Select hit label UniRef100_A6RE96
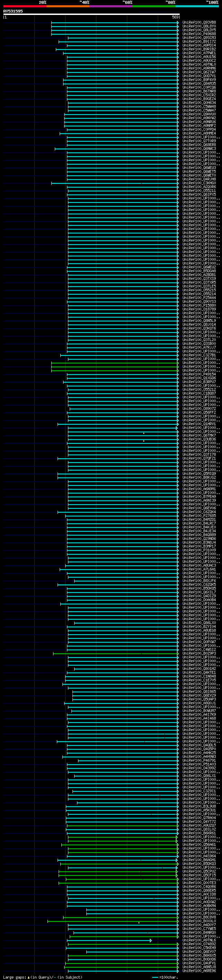Viewport: 222px width, 980px height. coord(199,971)
